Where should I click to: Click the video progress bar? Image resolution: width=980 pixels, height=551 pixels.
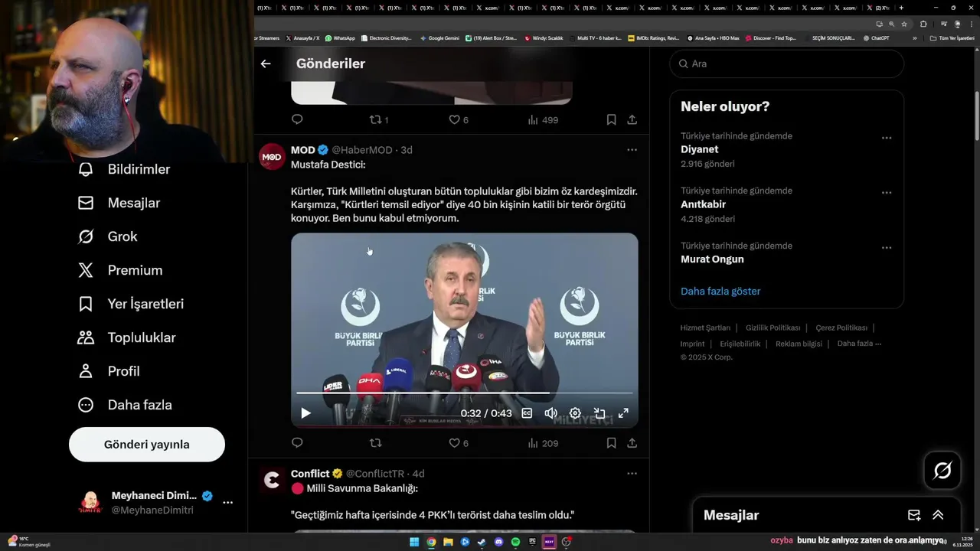coord(464,393)
